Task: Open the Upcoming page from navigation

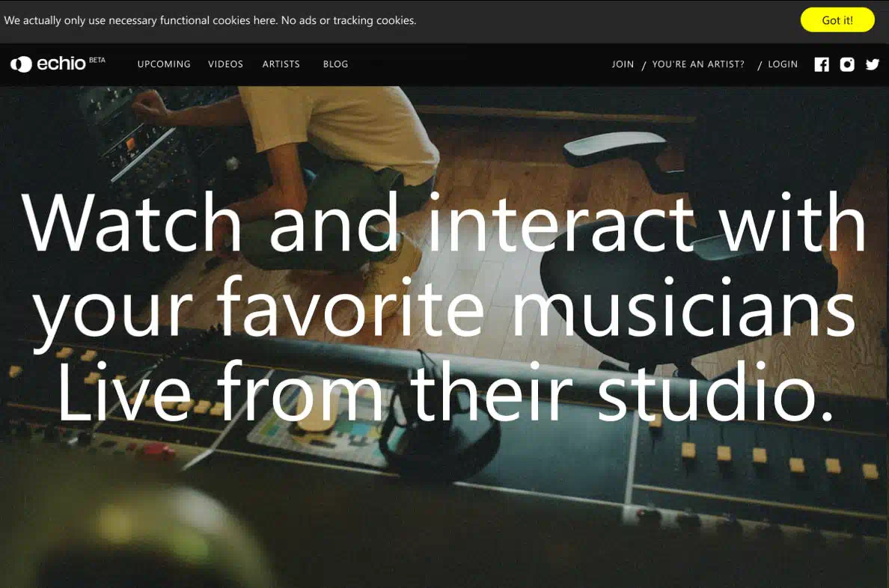Action: [164, 64]
